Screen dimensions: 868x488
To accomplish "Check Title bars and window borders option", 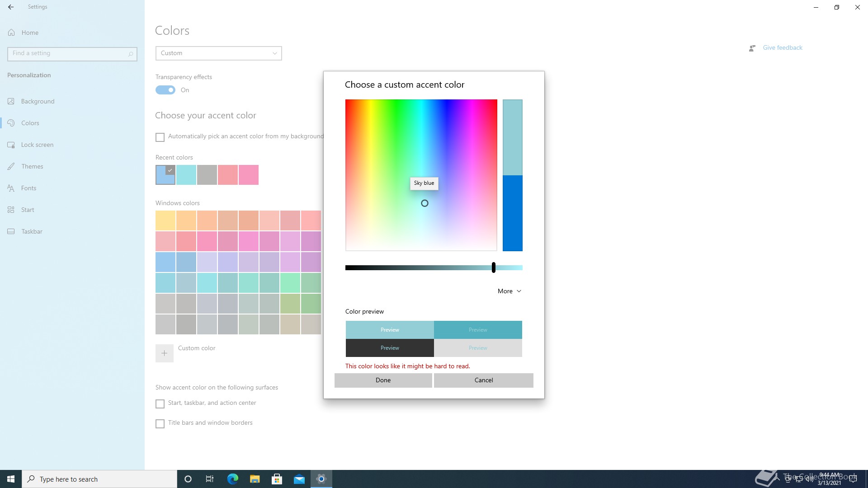I will [160, 423].
